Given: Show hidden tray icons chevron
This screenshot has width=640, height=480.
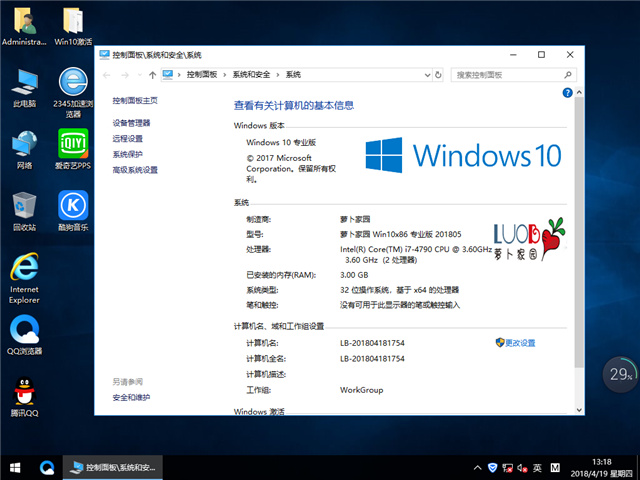Looking at the screenshot, I should (477, 468).
